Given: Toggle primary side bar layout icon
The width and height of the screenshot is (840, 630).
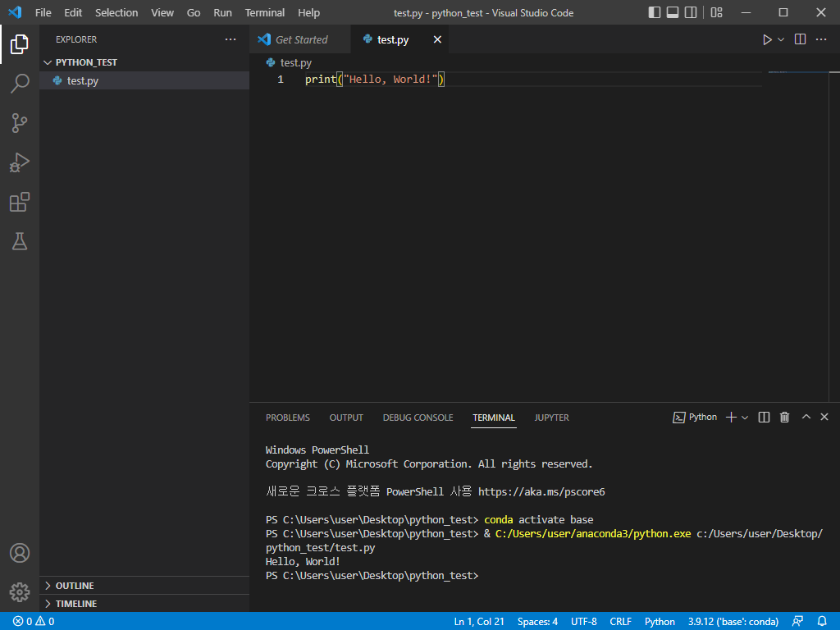Looking at the screenshot, I should coord(654,12).
